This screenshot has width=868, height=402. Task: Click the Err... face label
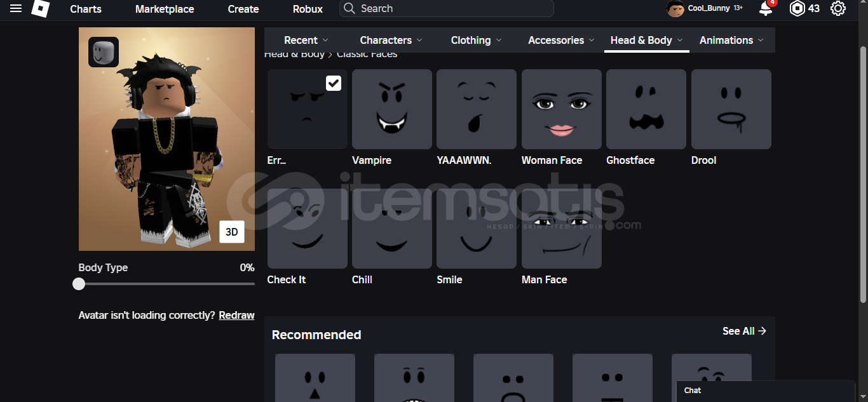(276, 160)
